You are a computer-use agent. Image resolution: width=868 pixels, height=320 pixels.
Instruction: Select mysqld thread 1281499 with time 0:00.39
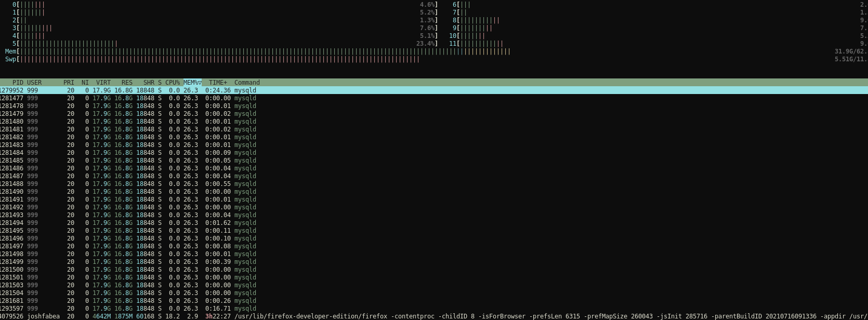point(434,262)
